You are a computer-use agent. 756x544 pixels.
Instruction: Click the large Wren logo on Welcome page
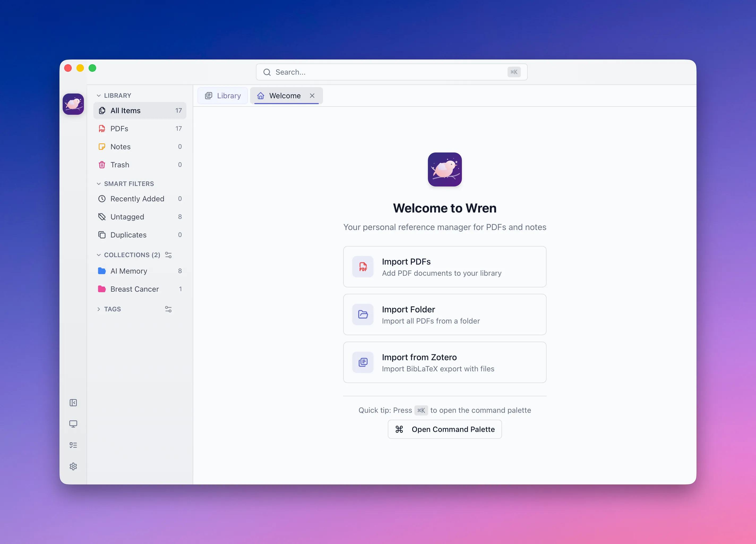(x=445, y=169)
